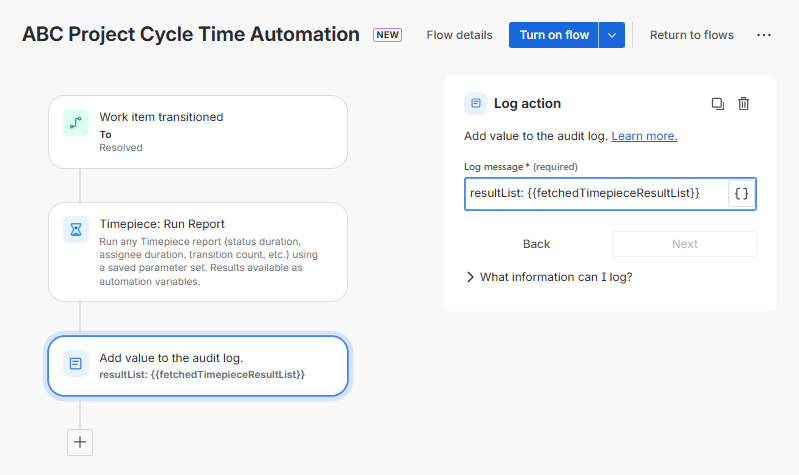Click the Back button
799x475 pixels.
click(x=536, y=244)
